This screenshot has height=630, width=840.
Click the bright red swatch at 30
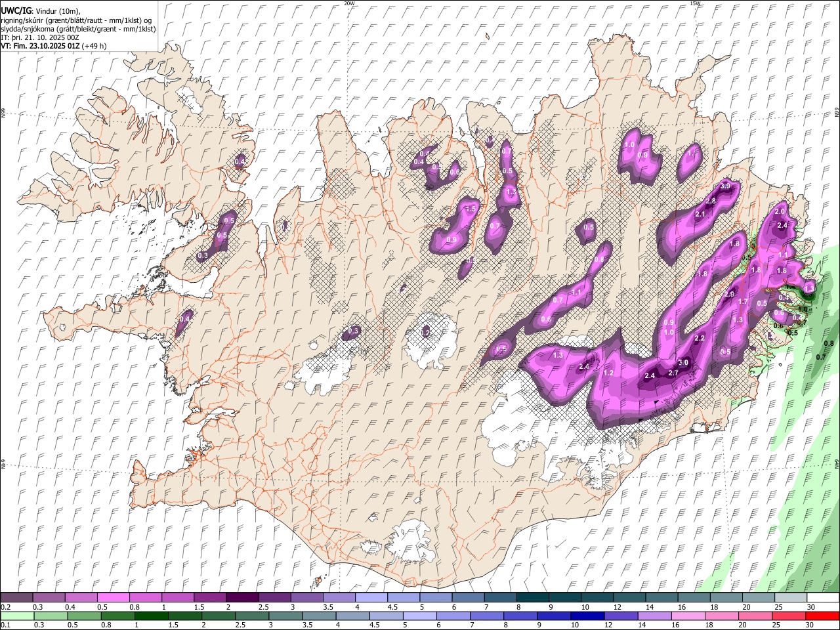[823, 616]
